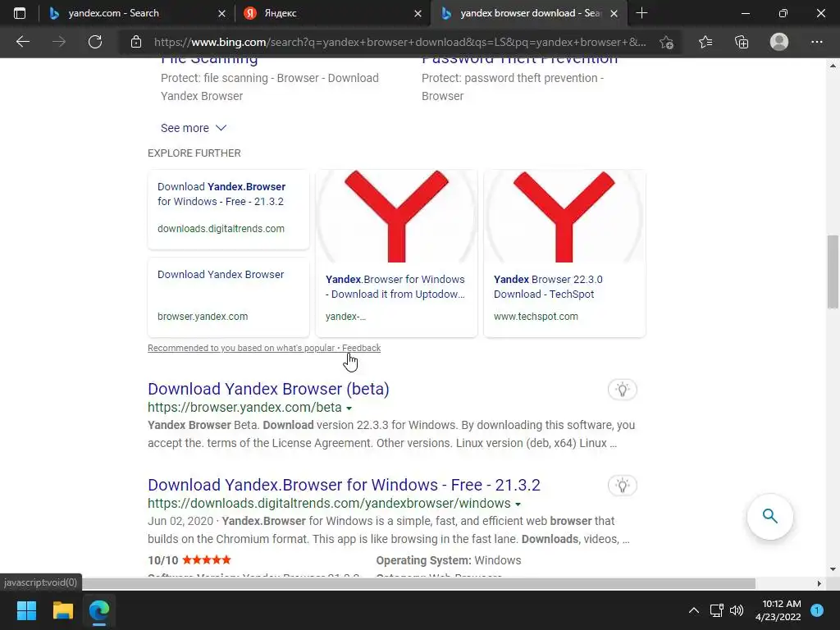Open the Download Yandex.Browser digitaltrends card
Screen dimensions: 840x630
pyautogui.click(x=229, y=209)
